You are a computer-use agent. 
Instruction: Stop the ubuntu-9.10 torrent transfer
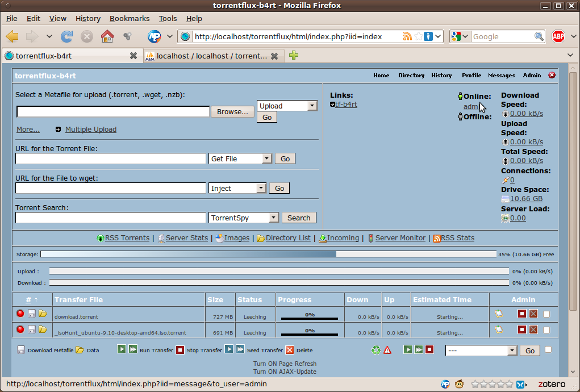coord(522,330)
